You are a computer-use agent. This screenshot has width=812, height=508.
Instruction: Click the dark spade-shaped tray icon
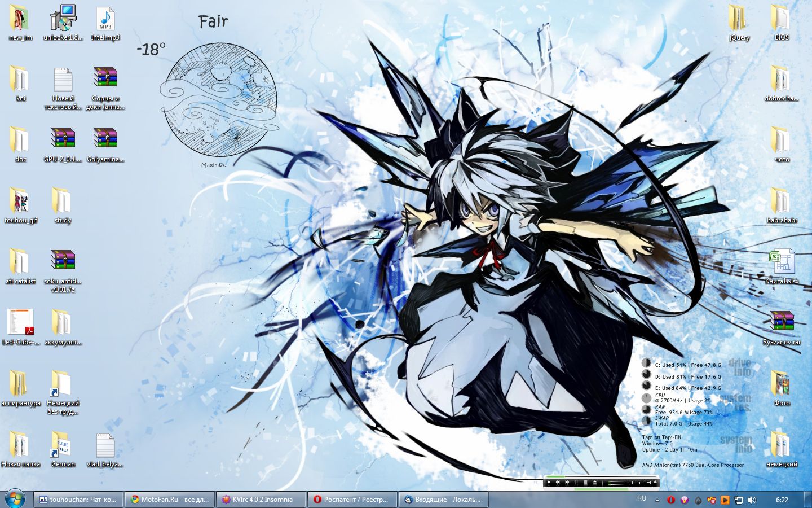[698, 500]
